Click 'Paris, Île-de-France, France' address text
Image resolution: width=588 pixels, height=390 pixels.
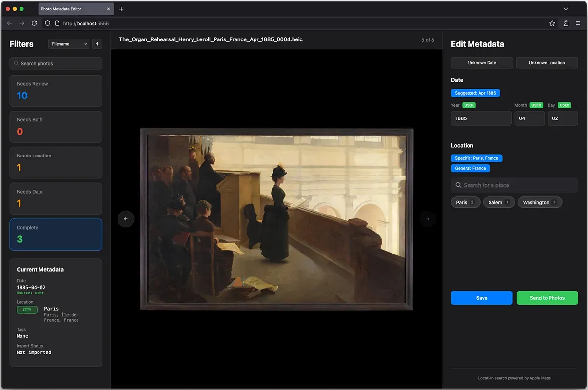[61, 317]
